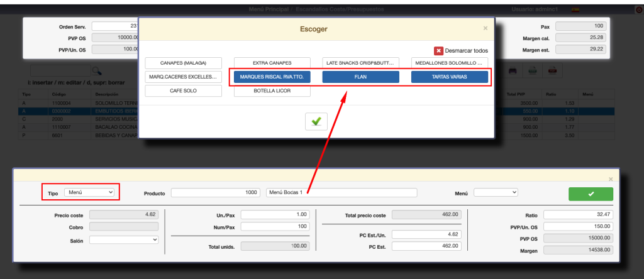Click the red printer icon
The image size is (644, 279).
tap(552, 70)
